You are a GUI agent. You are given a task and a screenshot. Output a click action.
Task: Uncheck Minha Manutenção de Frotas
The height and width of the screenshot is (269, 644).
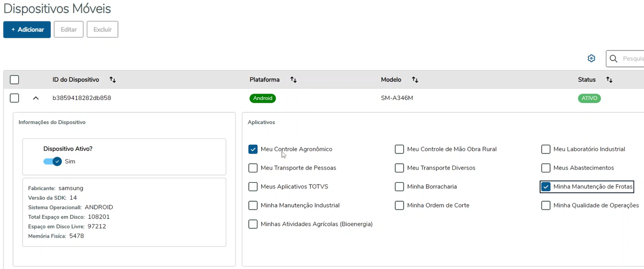click(546, 186)
